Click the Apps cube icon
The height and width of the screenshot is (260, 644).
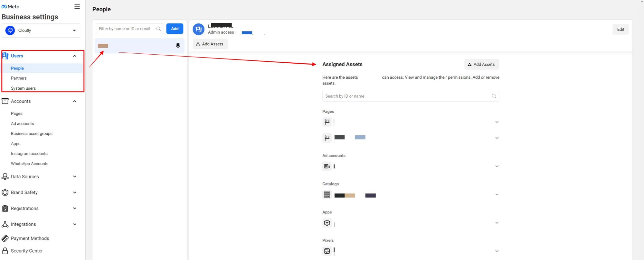tap(327, 223)
